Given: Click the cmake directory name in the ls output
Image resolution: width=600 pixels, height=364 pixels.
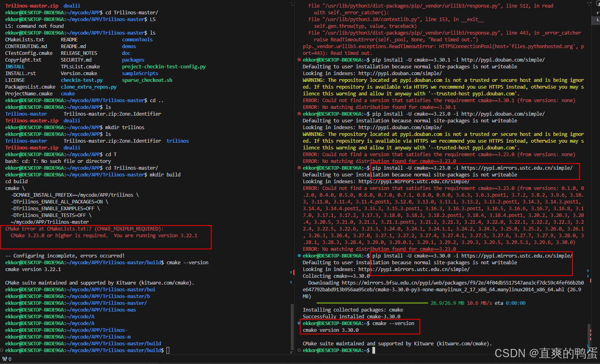Looking at the screenshot, I should pyautogui.click(x=68, y=93).
